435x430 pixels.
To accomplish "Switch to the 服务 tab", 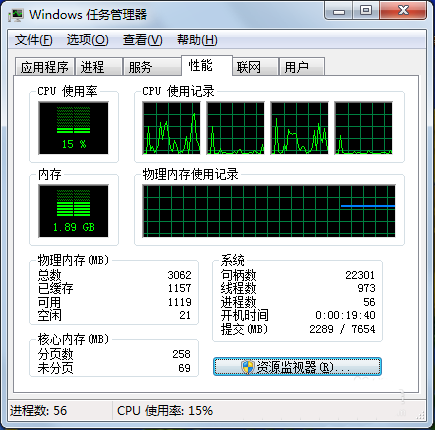I will [152, 67].
